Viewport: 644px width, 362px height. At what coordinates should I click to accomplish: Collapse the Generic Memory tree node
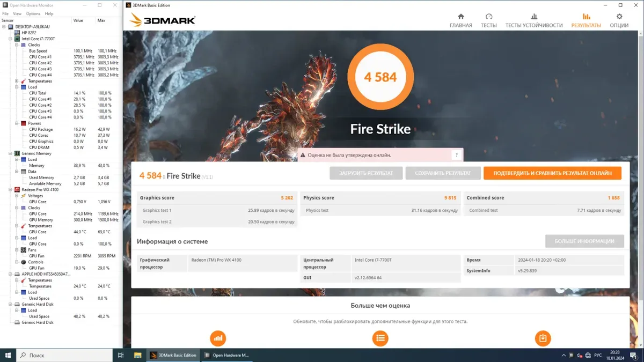coord(11,154)
